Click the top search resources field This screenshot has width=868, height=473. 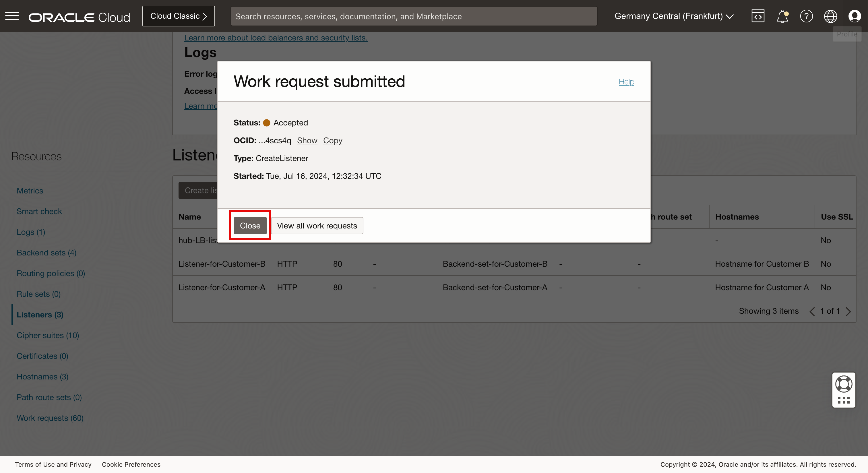[x=414, y=16]
